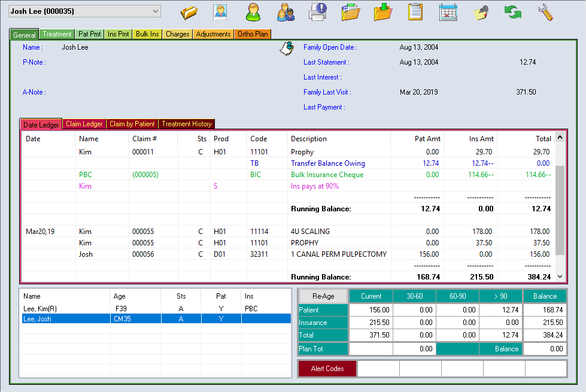586x392 pixels.
Task: Open the Treatment History tab
Action: (x=186, y=124)
